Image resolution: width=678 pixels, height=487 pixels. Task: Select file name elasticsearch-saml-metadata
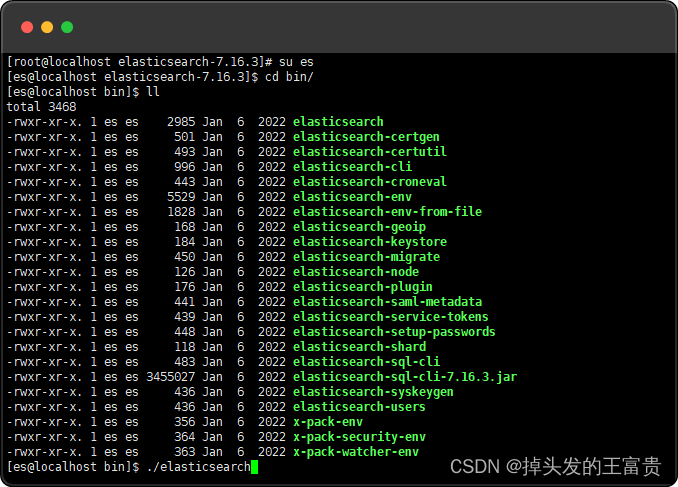(387, 302)
